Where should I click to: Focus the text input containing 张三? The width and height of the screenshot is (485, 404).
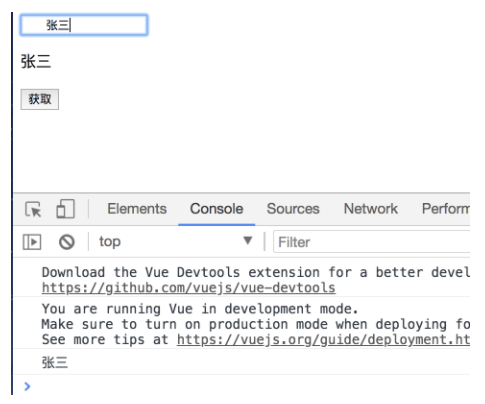(84, 25)
